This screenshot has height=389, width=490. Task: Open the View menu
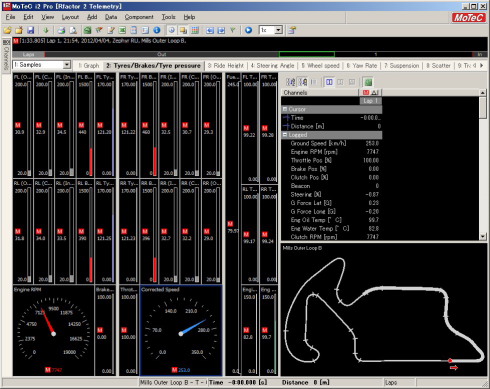pyautogui.click(x=48, y=17)
